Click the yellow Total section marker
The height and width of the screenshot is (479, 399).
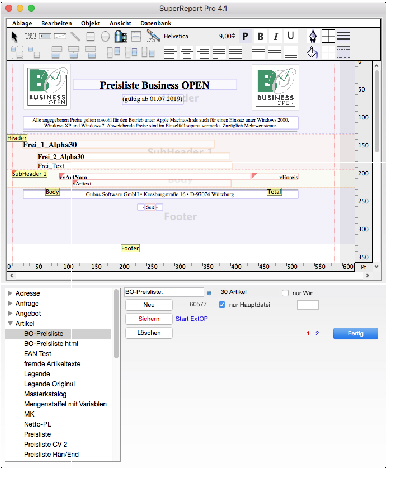tap(274, 192)
